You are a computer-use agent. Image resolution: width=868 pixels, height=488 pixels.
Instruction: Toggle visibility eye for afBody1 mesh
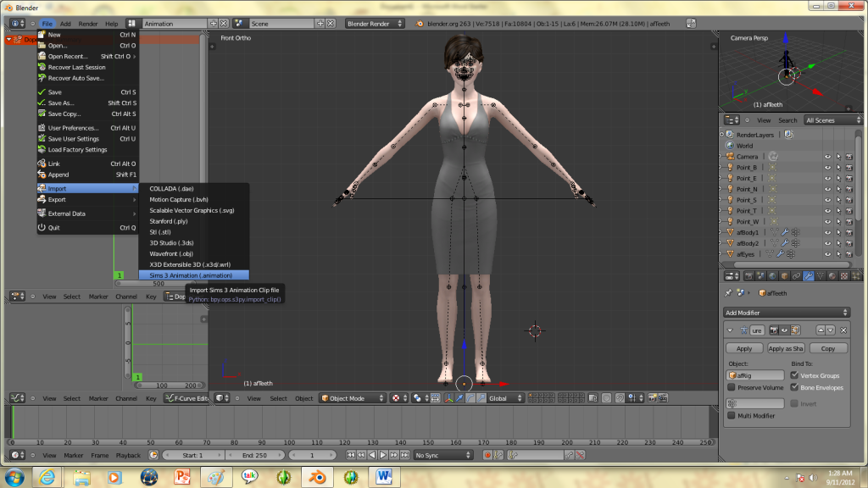(827, 232)
